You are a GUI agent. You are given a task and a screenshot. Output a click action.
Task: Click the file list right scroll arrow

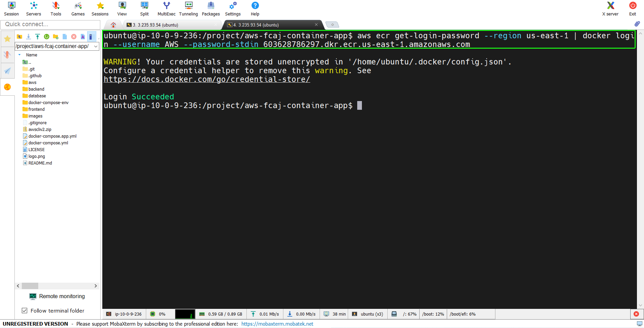[96, 286]
